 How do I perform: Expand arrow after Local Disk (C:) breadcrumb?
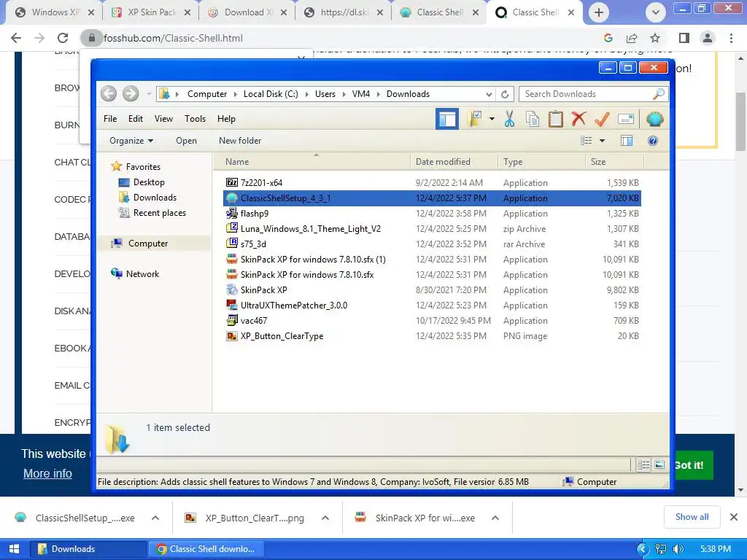click(306, 94)
